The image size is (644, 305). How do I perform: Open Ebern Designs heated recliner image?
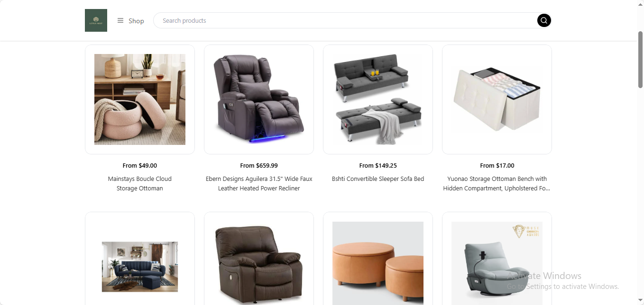coord(259,99)
